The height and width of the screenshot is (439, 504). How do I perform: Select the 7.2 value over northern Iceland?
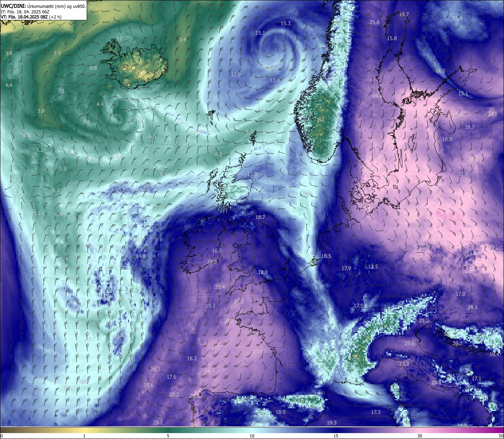119,38
